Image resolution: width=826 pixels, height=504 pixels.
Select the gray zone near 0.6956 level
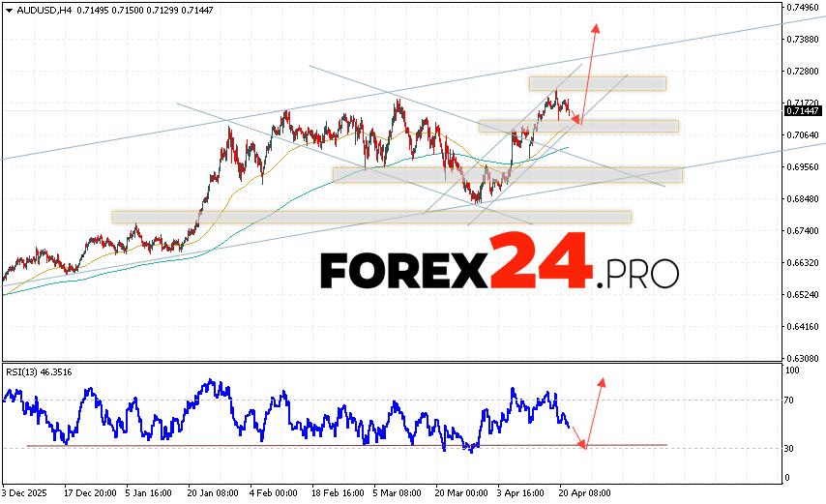click(x=507, y=175)
